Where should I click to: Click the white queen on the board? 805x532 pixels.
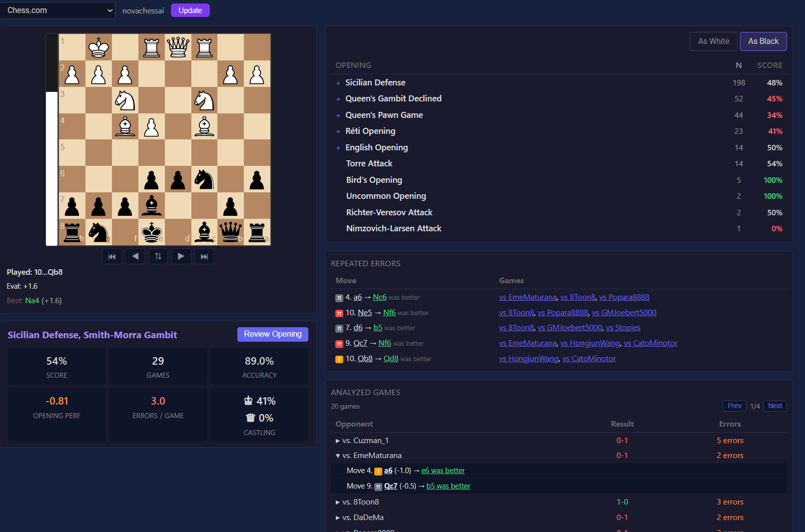(178, 47)
